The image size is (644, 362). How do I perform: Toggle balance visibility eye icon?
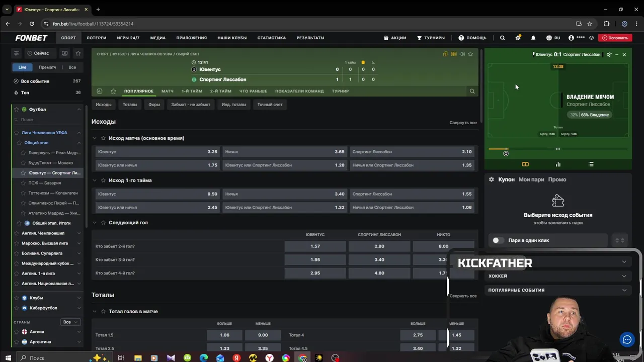pyautogui.click(x=591, y=38)
